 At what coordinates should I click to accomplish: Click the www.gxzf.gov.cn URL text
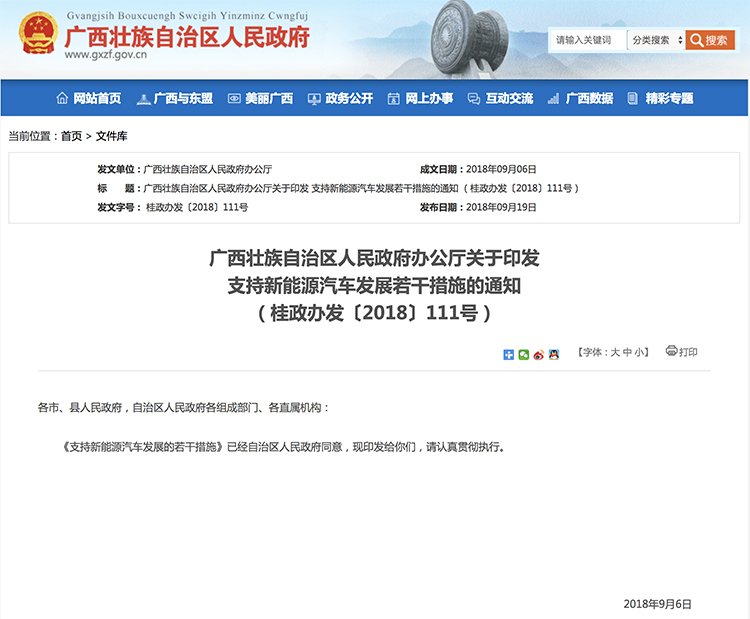pos(106,55)
